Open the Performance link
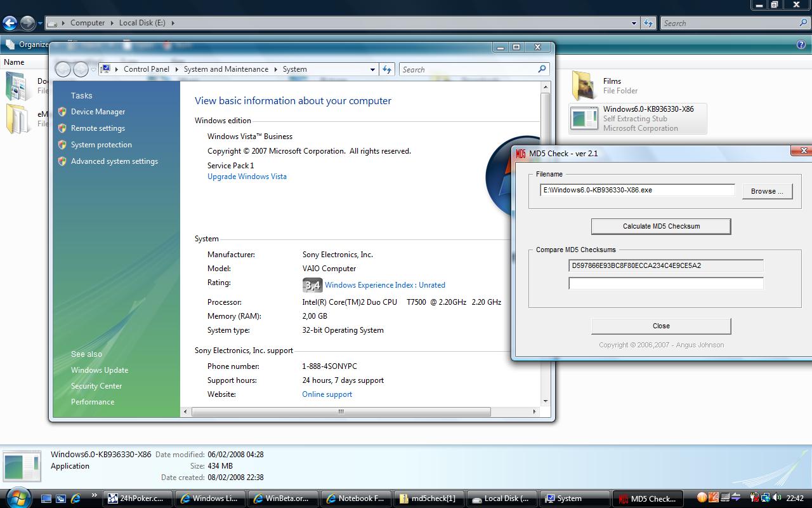The height and width of the screenshot is (508, 812). pyautogui.click(x=93, y=402)
